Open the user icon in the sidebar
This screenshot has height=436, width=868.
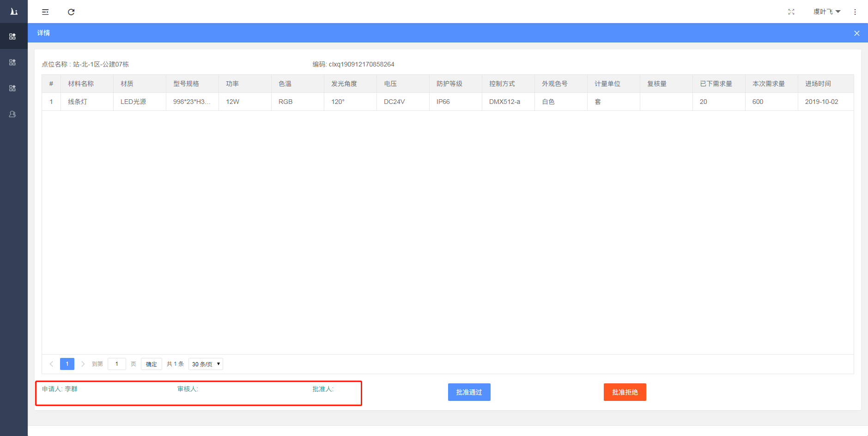12,114
